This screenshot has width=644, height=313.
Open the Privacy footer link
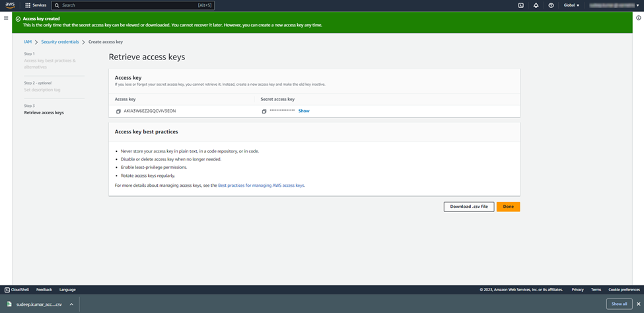click(577, 290)
